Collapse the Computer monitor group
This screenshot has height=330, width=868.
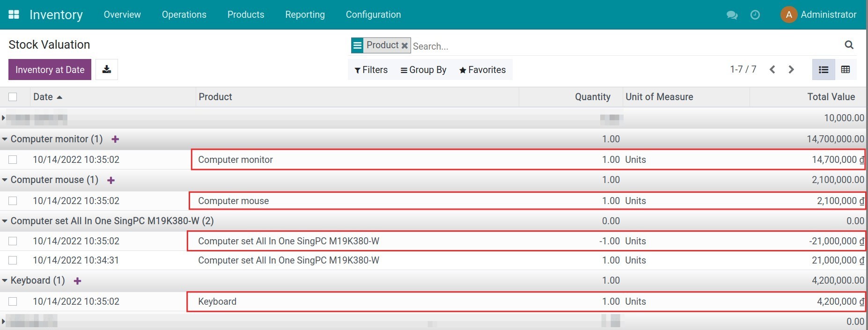click(5, 139)
